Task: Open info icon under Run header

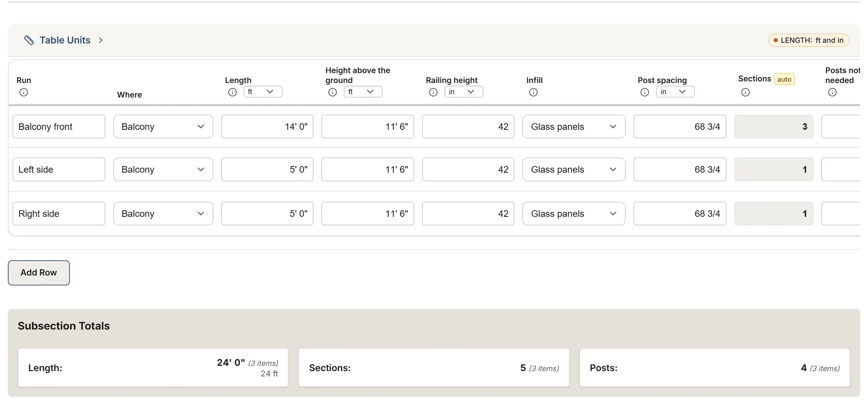Action: coord(24,92)
